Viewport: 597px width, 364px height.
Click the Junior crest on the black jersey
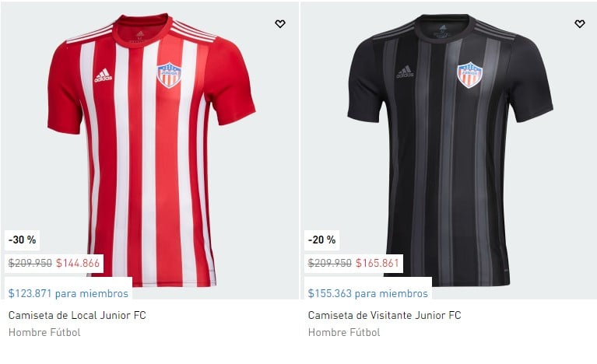point(469,75)
